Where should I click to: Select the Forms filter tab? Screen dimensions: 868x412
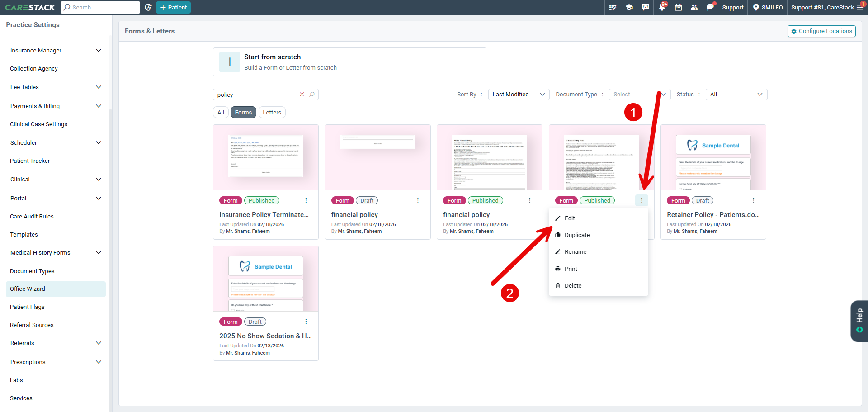click(243, 112)
